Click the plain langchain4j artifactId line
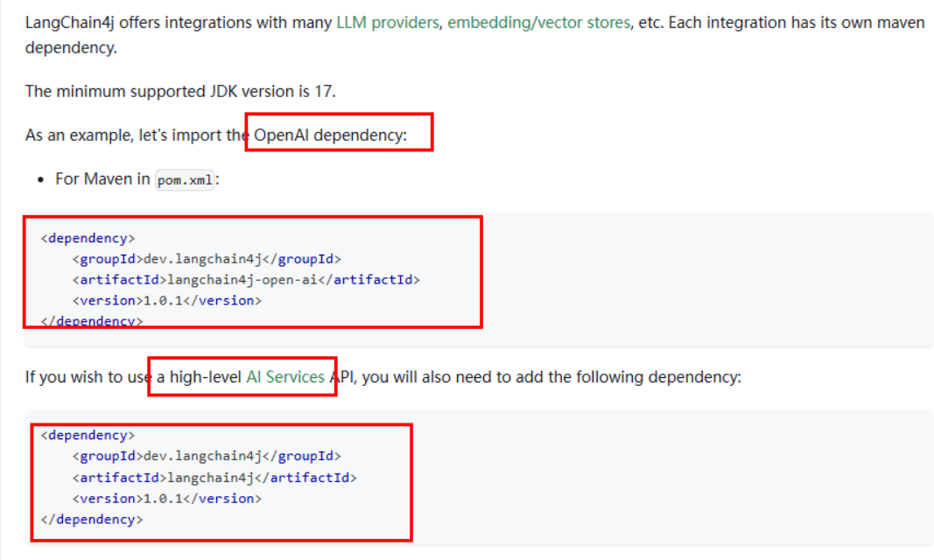Image resolution: width=934 pixels, height=560 pixels. (214, 478)
